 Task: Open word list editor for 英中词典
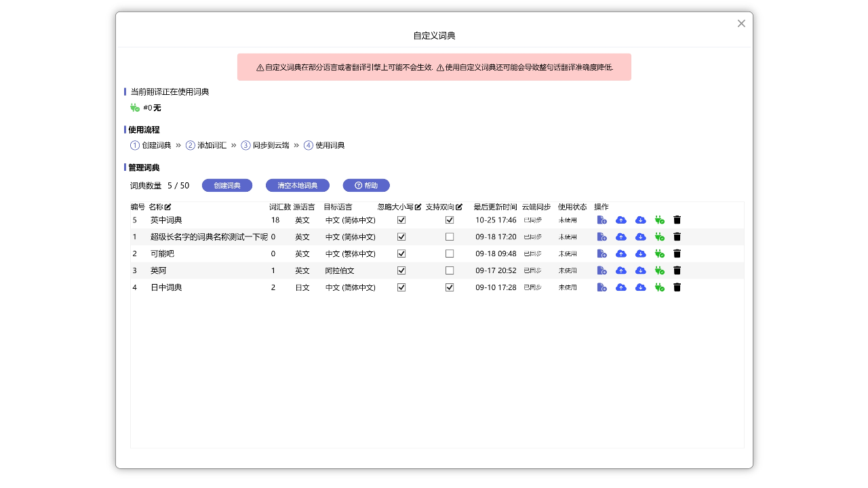pyautogui.click(x=601, y=220)
